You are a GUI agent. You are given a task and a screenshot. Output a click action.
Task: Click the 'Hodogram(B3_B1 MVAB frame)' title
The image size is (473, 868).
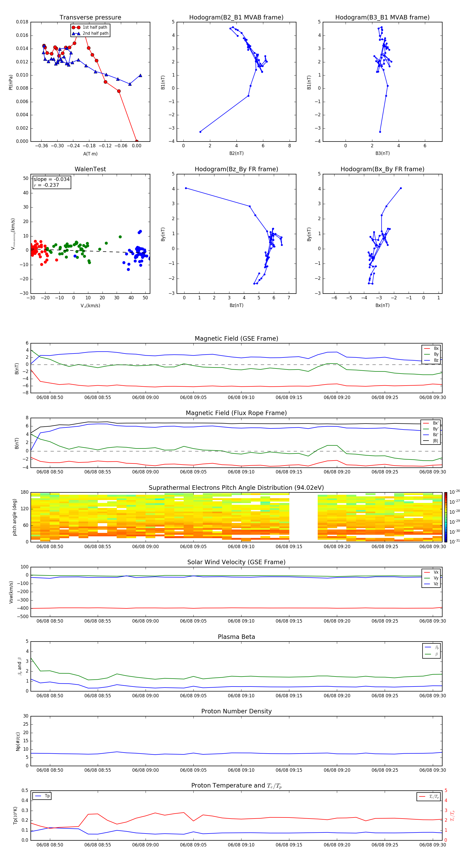pyautogui.click(x=382, y=17)
